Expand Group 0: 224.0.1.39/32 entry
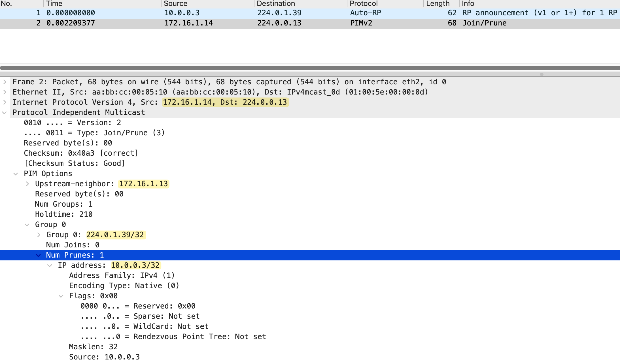The image size is (620, 364). 39,235
